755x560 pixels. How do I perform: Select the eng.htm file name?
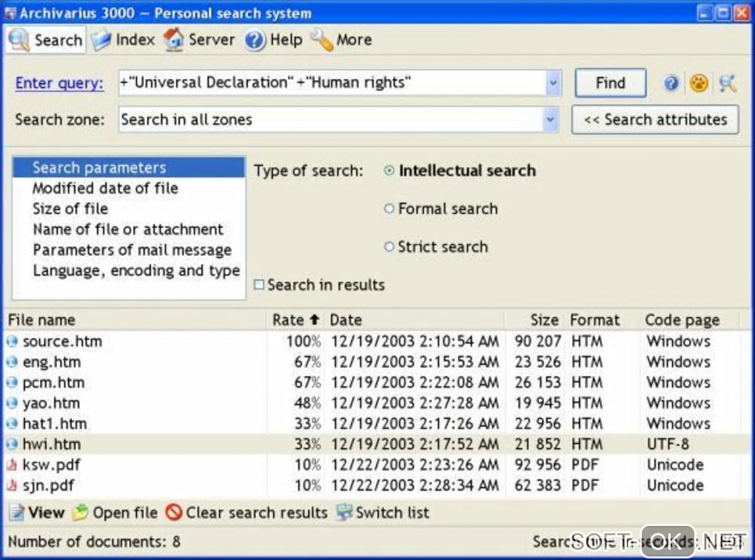point(52,362)
